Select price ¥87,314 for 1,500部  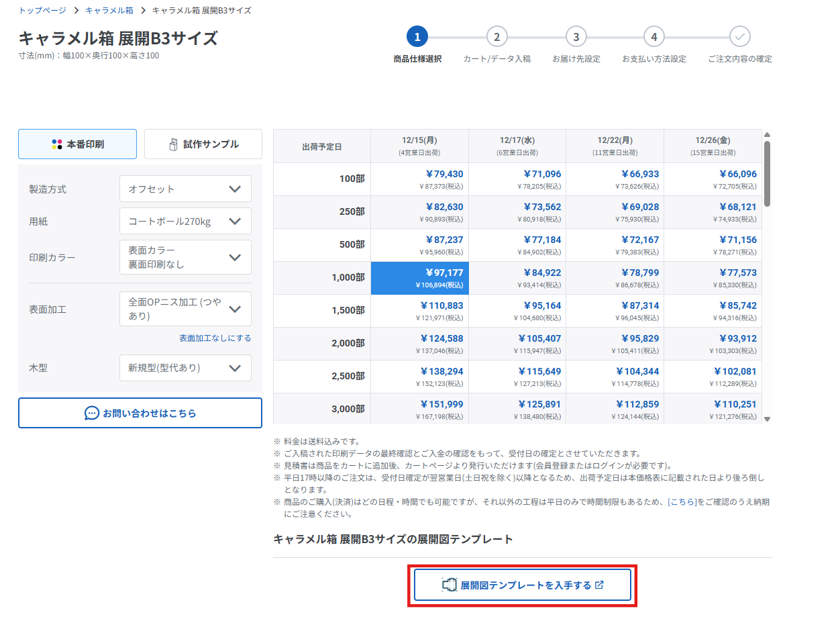pyautogui.click(x=615, y=311)
